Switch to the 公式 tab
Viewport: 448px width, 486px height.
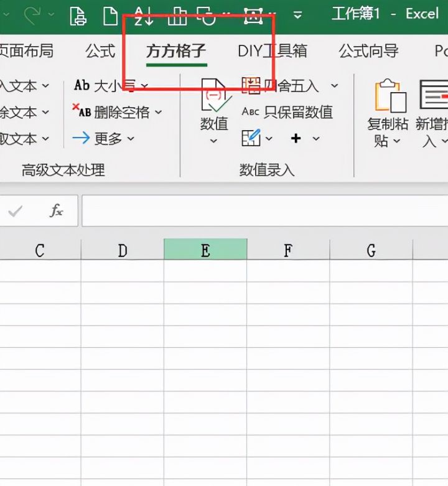coord(100,51)
